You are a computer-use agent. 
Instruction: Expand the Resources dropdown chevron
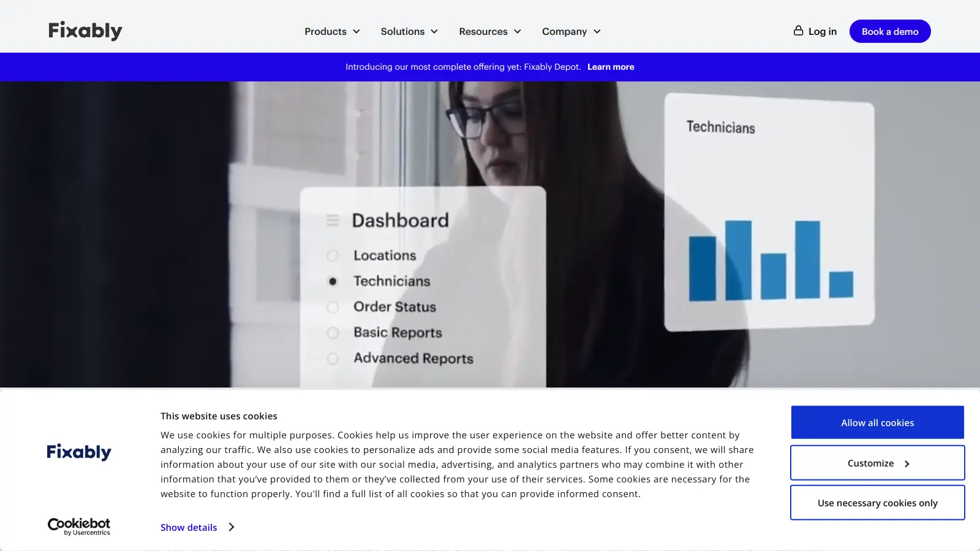518,31
